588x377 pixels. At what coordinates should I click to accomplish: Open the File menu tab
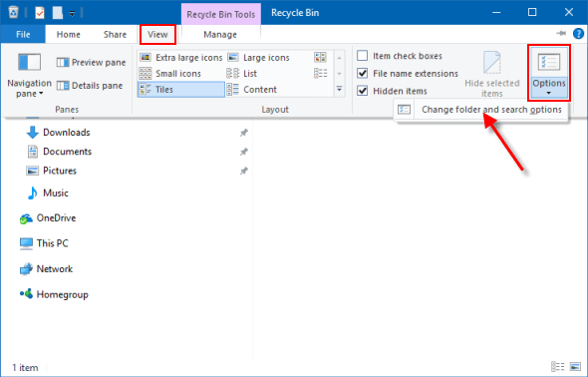tap(23, 35)
